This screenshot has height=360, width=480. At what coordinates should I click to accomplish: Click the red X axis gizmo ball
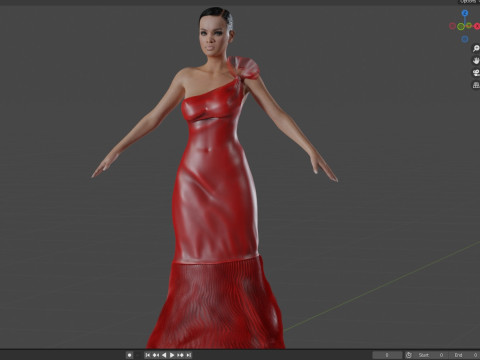(x=477, y=26)
